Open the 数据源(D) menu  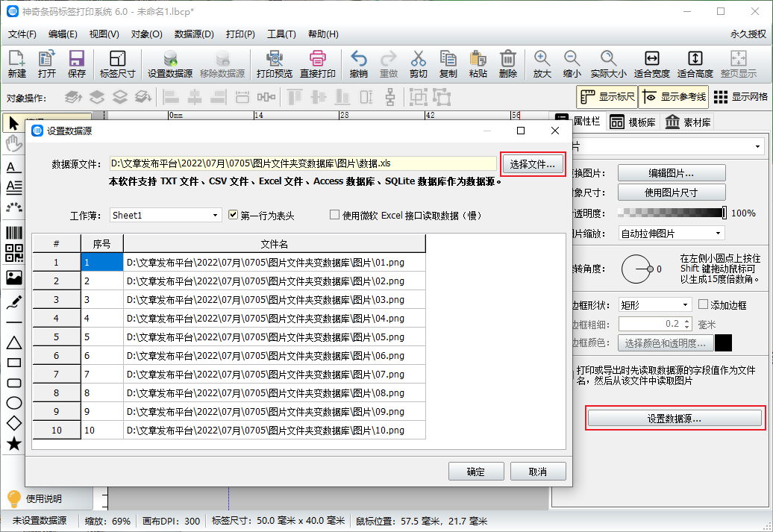pyautogui.click(x=194, y=34)
